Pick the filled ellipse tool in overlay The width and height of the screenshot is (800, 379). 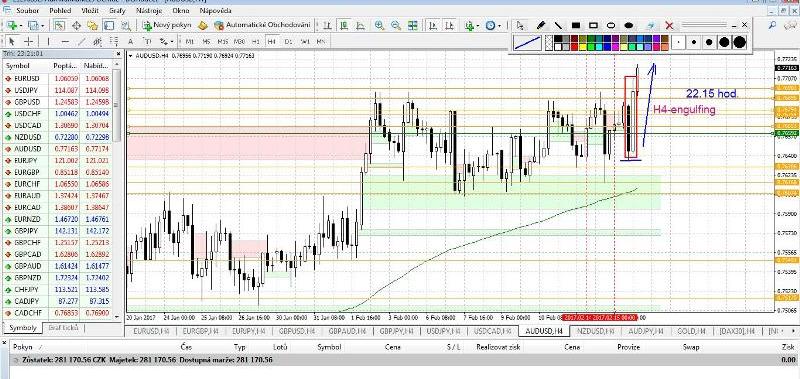[629, 25]
